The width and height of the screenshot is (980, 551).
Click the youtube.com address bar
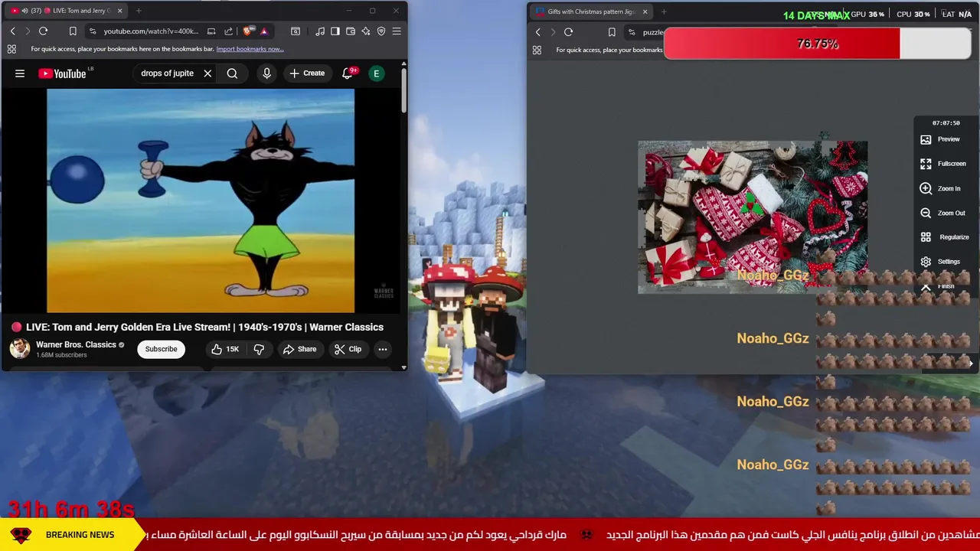(x=151, y=31)
